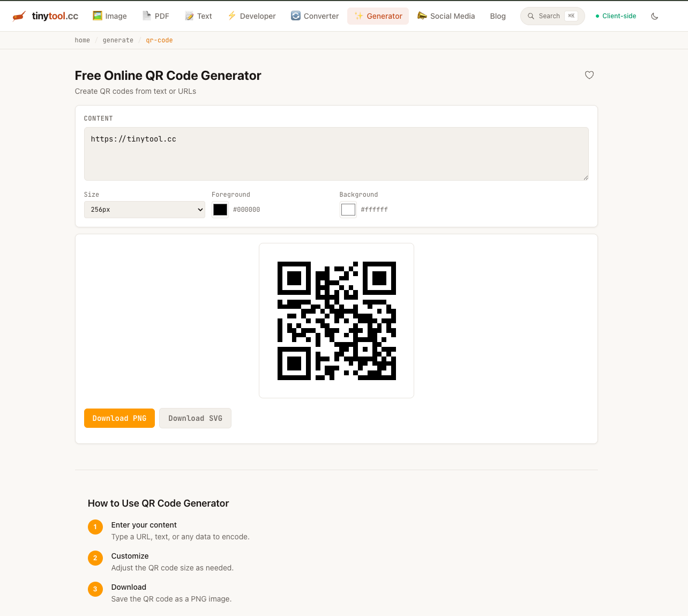Click the Developer lightning bolt icon
Viewport: 688px width, 616px height.
pos(231,16)
